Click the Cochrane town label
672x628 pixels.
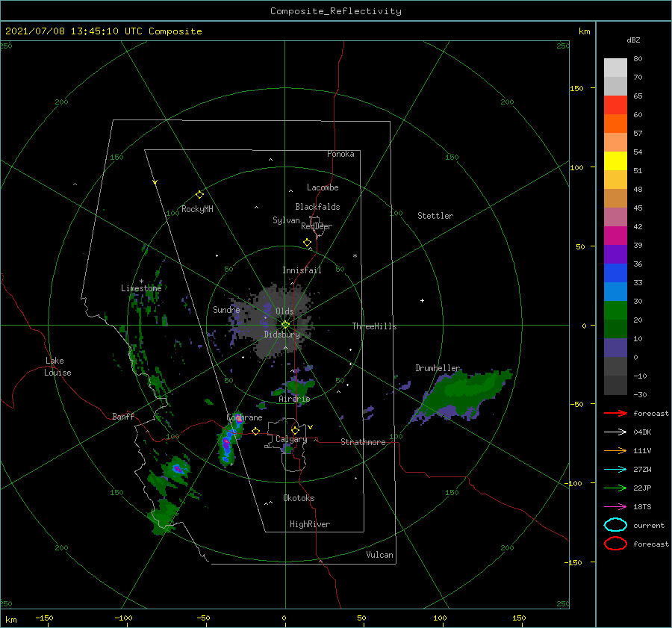(x=244, y=417)
